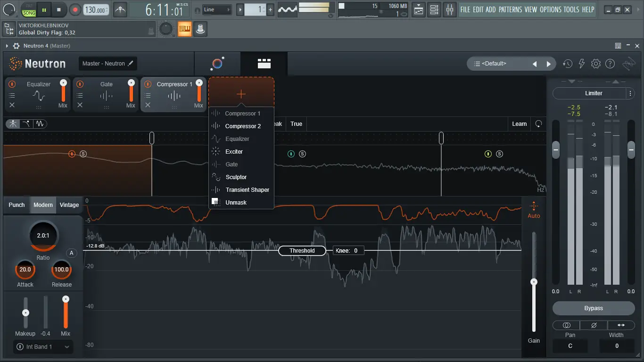644x362 pixels.
Task: Click the Neutron help question mark icon
Action: tap(610, 63)
